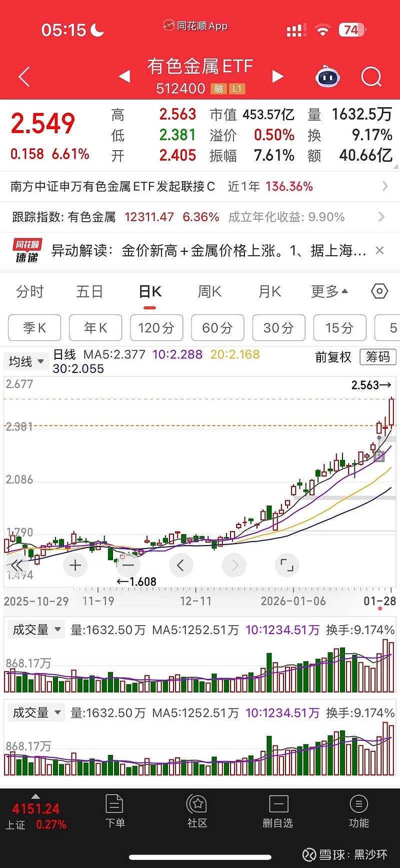Select the 分时 chart tab

(30, 291)
